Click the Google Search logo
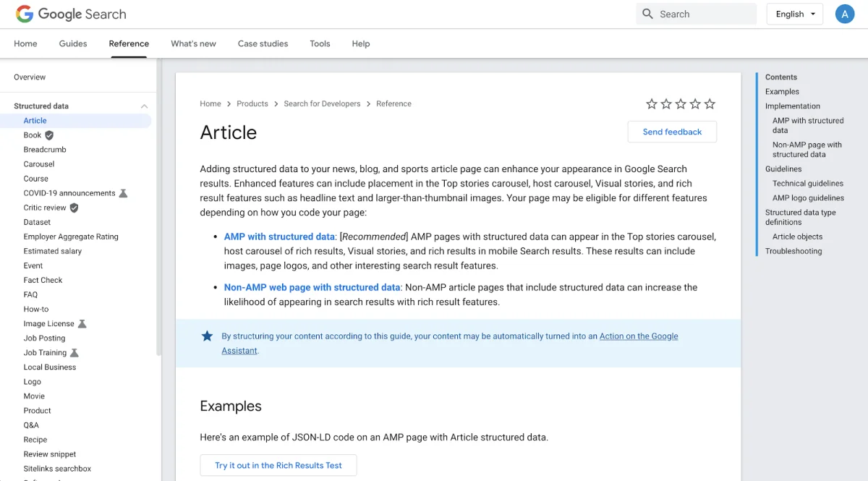Image resolution: width=868 pixels, height=481 pixels. pos(71,14)
